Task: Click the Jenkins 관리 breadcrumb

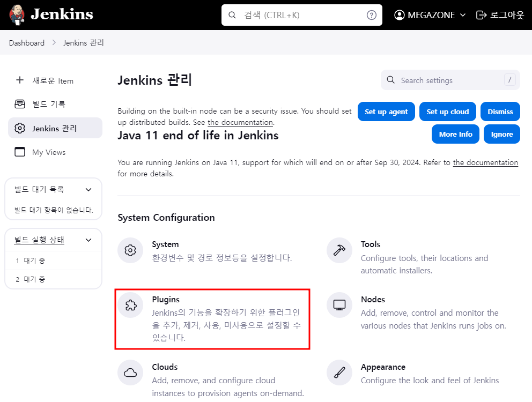Action: click(84, 43)
